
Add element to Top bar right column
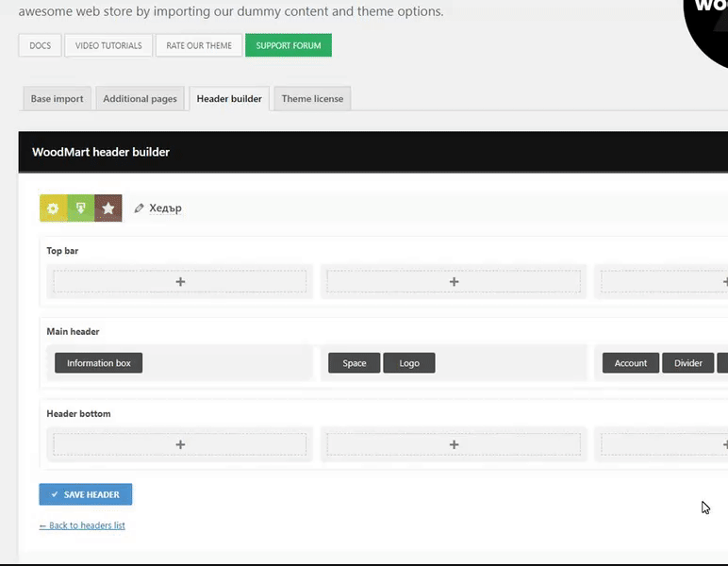[665, 281]
